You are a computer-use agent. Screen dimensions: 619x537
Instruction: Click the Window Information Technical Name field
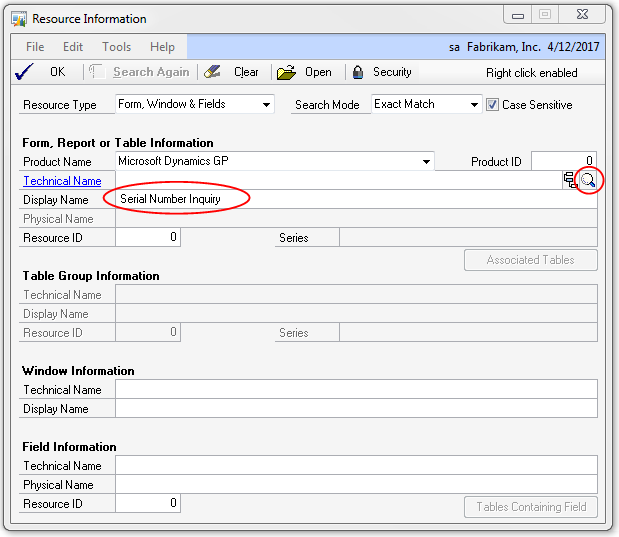[356, 390]
